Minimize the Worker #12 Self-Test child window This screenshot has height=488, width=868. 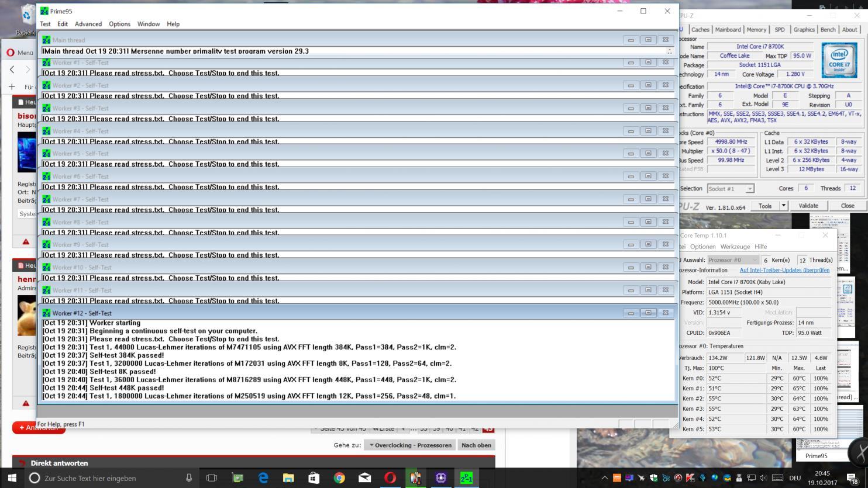(x=631, y=313)
